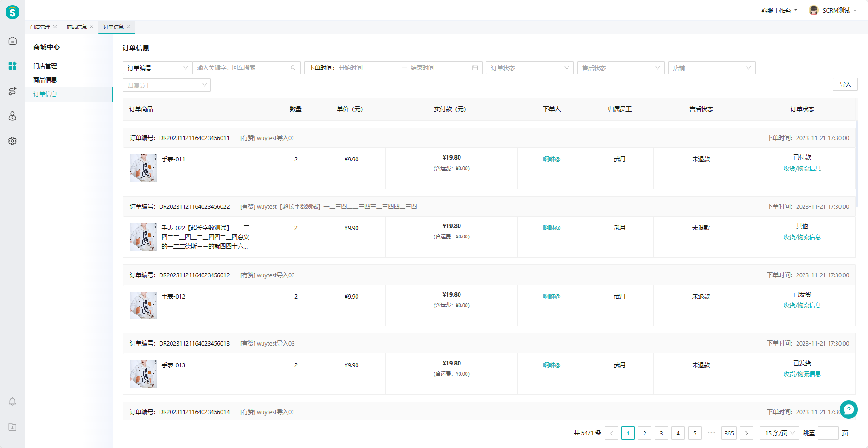This screenshot has height=448, width=868.
Task: Click the 手表-013 product thumbnail
Action: point(143,374)
